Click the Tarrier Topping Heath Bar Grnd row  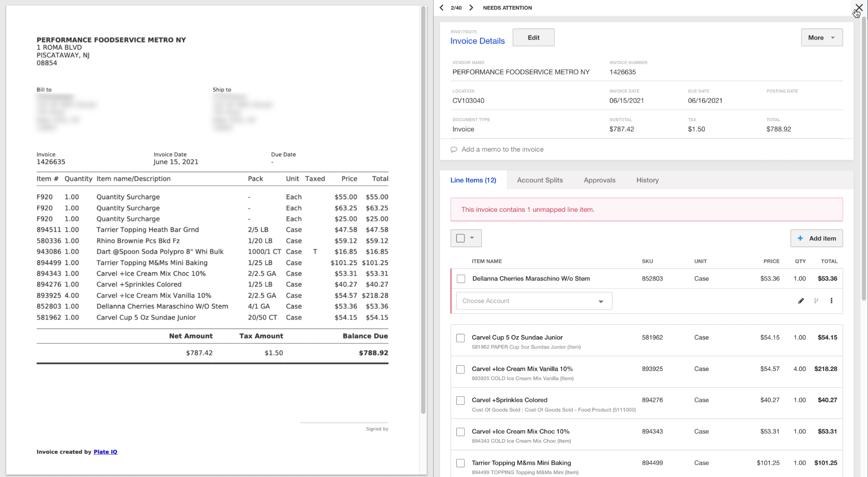(212, 229)
